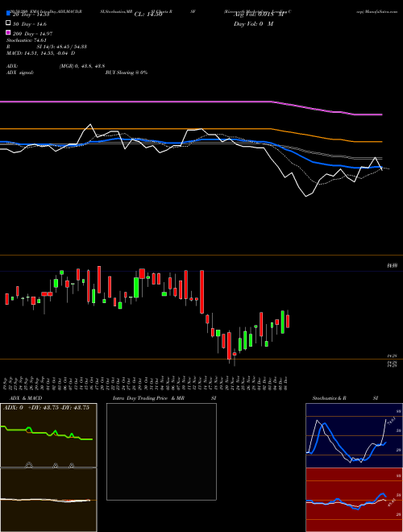Click the 'CL: 14.50' closing price label
403x532 pixels.
click(x=148, y=15)
